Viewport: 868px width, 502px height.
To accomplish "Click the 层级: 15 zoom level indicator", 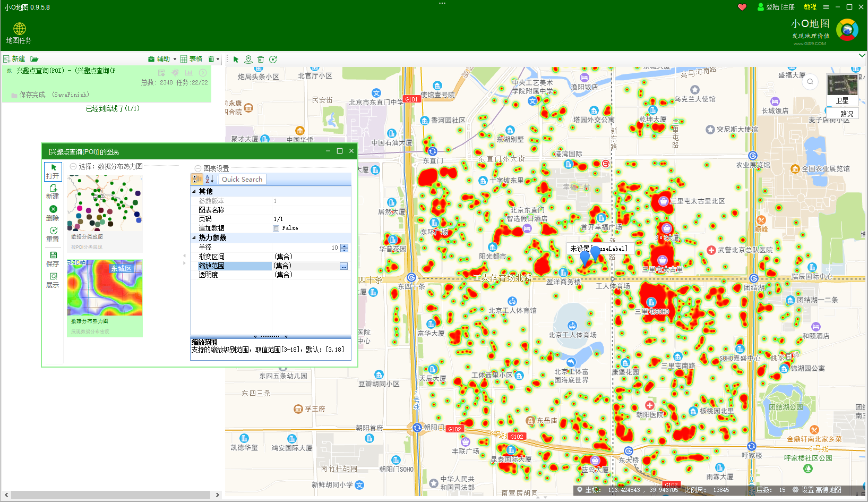I will (x=771, y=490).
